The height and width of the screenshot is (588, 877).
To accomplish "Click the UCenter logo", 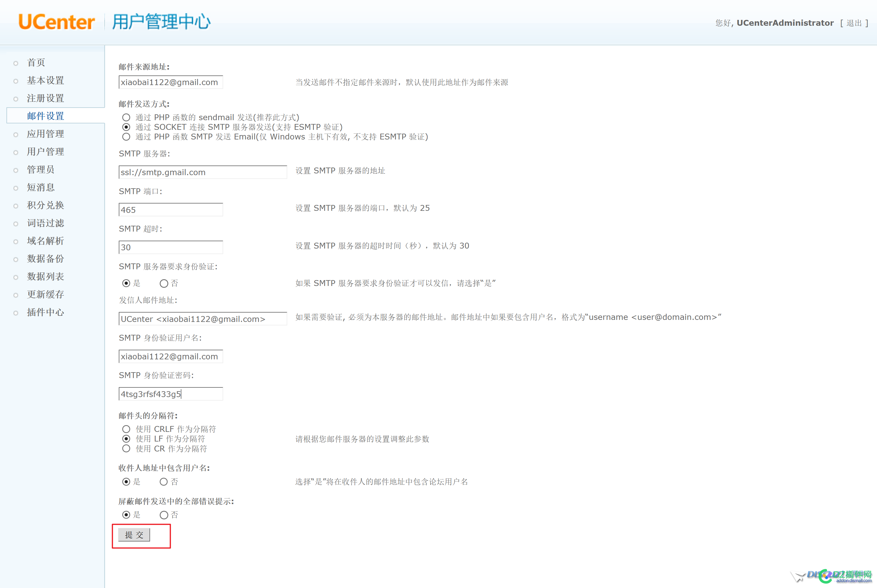I will point(56,22).
